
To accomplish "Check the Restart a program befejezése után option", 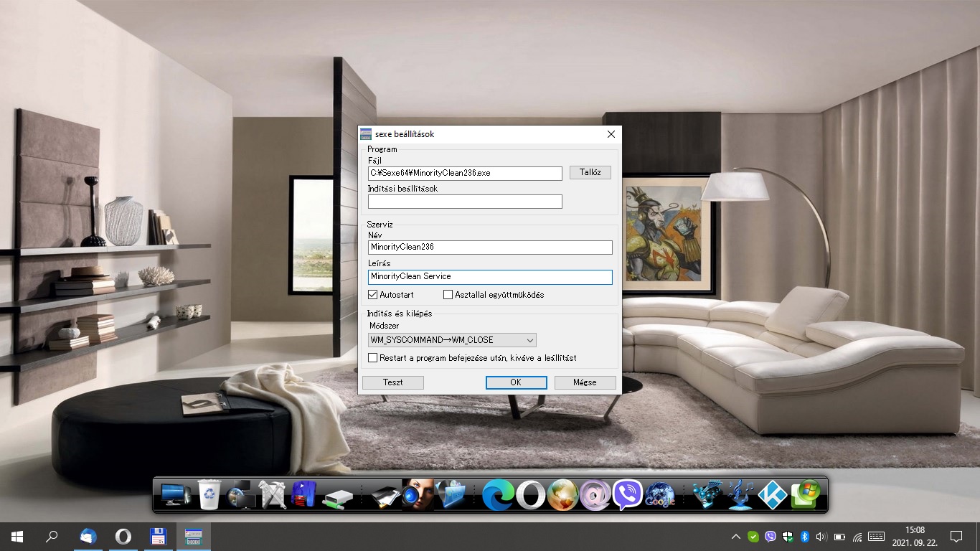I will point(373,358).
